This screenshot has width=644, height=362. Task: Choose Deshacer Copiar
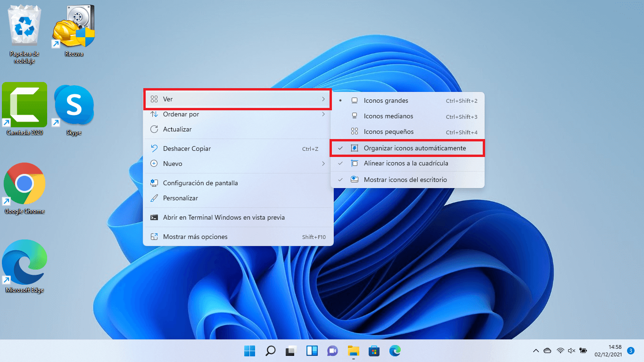238,148
